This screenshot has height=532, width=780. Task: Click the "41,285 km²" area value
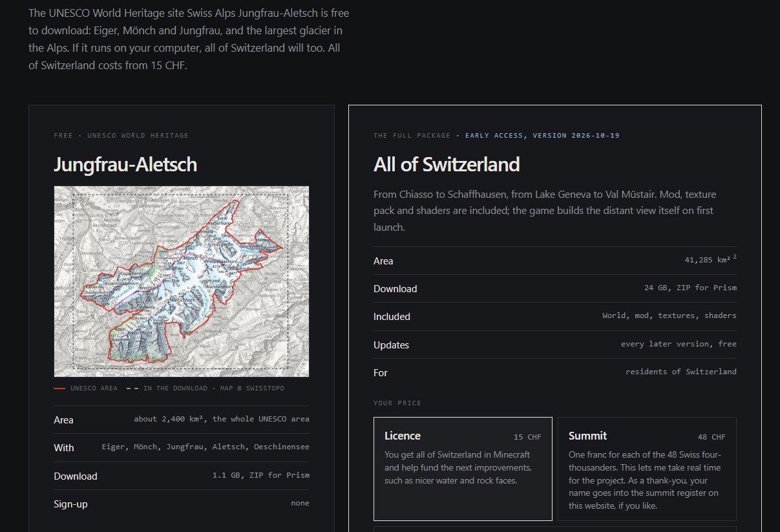tap(708, 261)
